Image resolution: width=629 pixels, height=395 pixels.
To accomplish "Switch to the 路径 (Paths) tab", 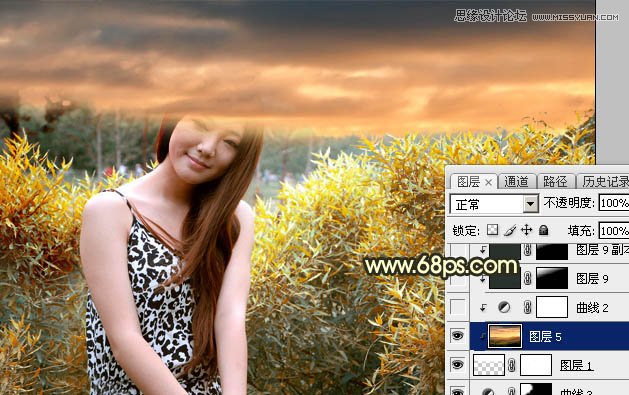I will coord(555,182).
